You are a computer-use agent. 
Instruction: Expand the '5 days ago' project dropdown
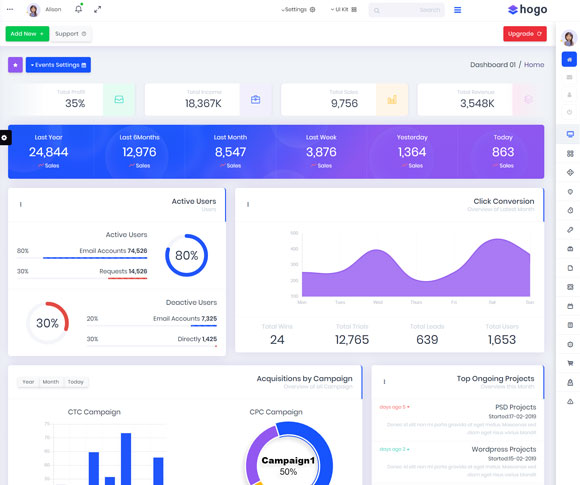point(394,407)
